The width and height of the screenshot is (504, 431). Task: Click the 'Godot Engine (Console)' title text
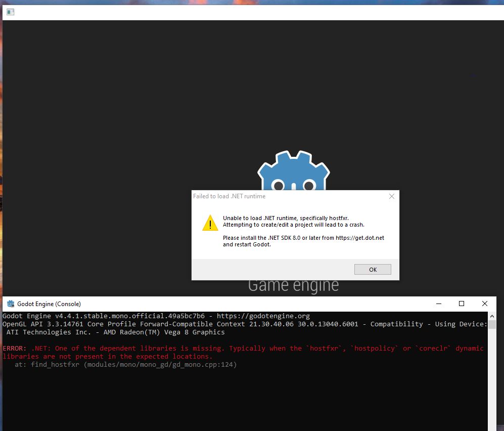[49, 304]
